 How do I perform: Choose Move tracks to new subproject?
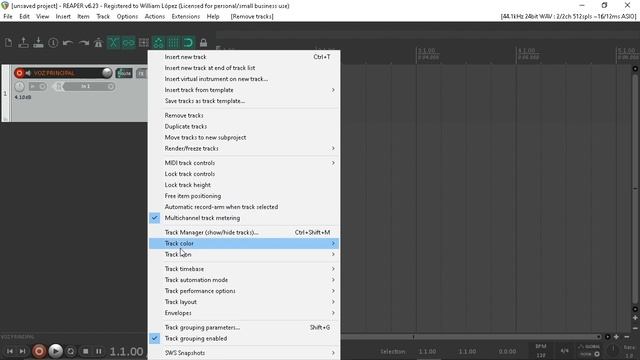pyautogui.click(x=244, y=138)
